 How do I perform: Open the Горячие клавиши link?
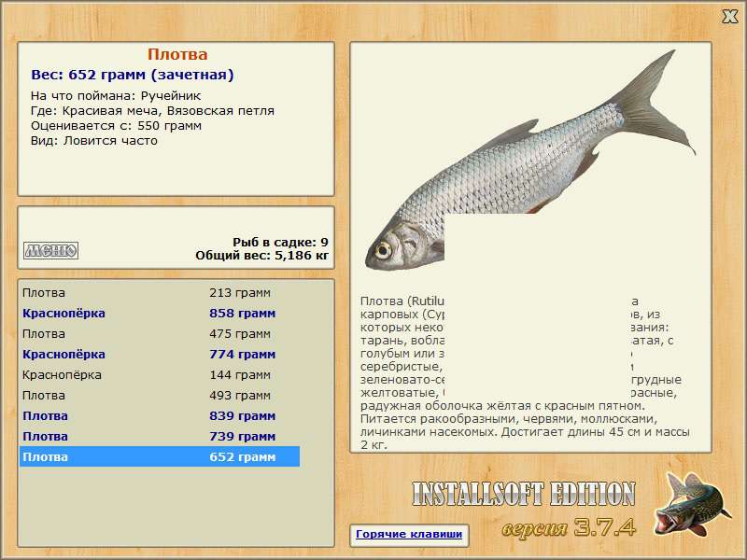coord(409,534)
